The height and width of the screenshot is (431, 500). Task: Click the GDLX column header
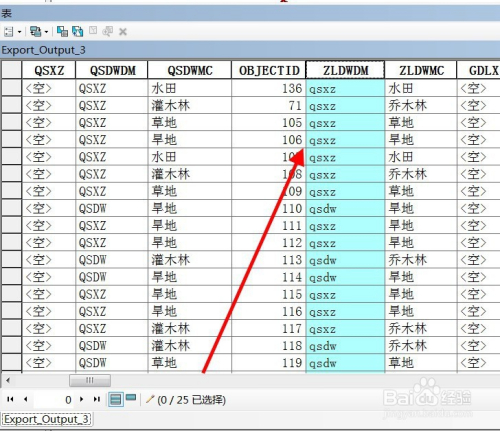(x=479, y=70)
